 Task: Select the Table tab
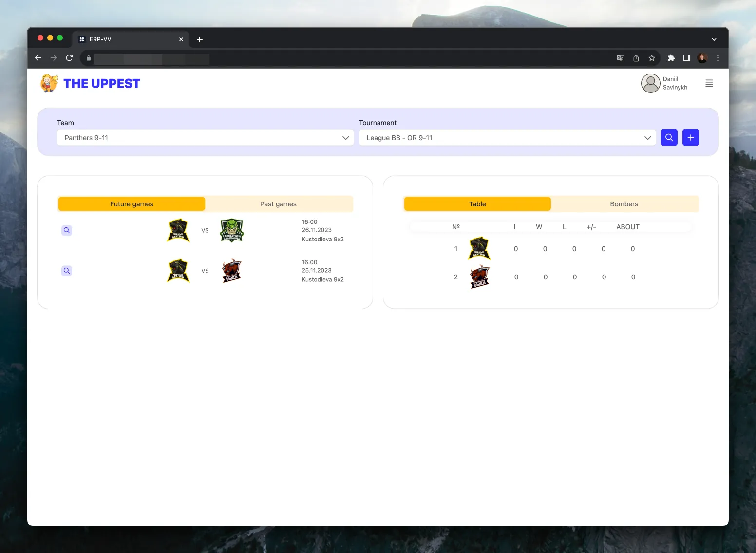tap(477, 204)
